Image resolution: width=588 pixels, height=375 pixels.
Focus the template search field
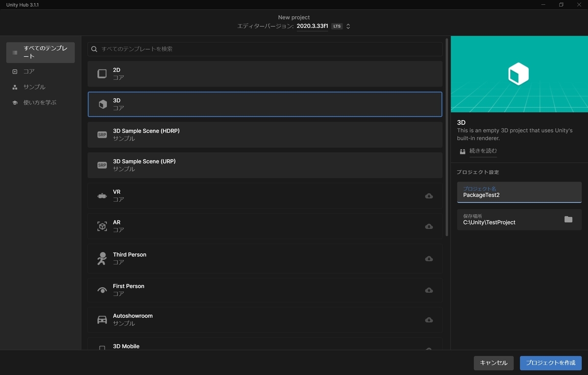tap(265, 49)
